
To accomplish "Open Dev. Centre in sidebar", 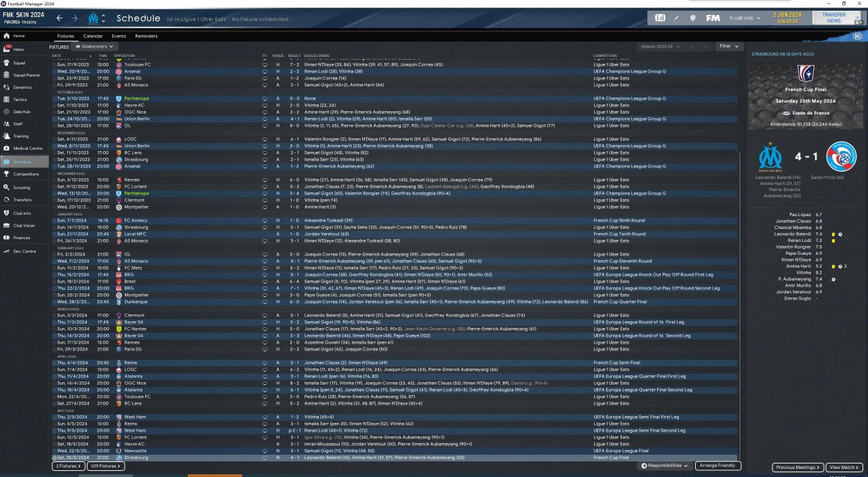I will (23, 251).
